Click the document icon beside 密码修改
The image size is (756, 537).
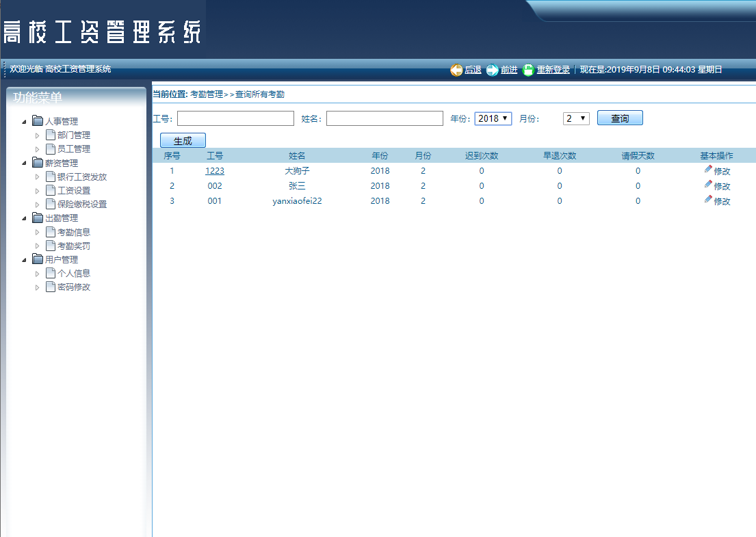51,287
